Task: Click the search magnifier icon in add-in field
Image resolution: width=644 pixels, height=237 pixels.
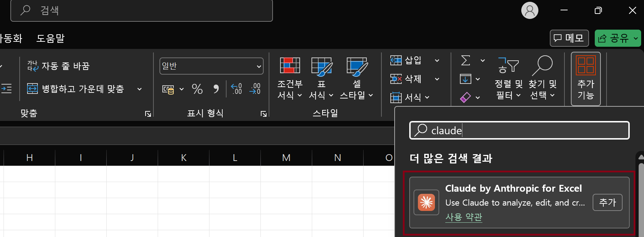Action: 421,130
